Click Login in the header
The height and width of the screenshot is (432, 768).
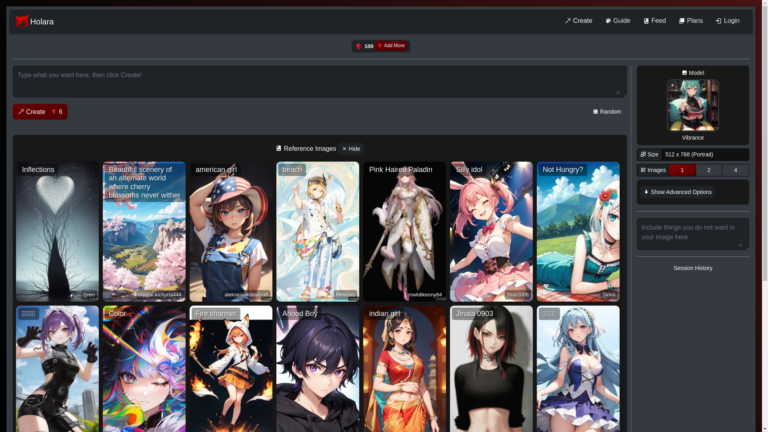pyautogui.click(x=727, y=21)
